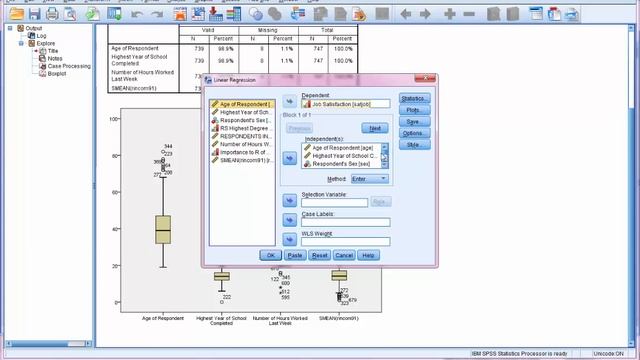Screen dimensions: 640x360
Task: Click the Collapse minus outline icon
Action: pos(469,15)
